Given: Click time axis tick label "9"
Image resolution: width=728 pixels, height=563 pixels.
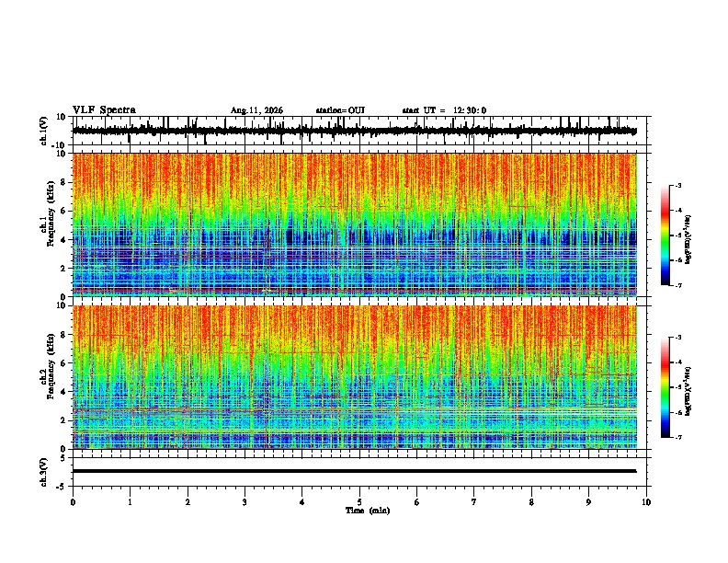Looking at the screenshot, I should tap(588, 502).
